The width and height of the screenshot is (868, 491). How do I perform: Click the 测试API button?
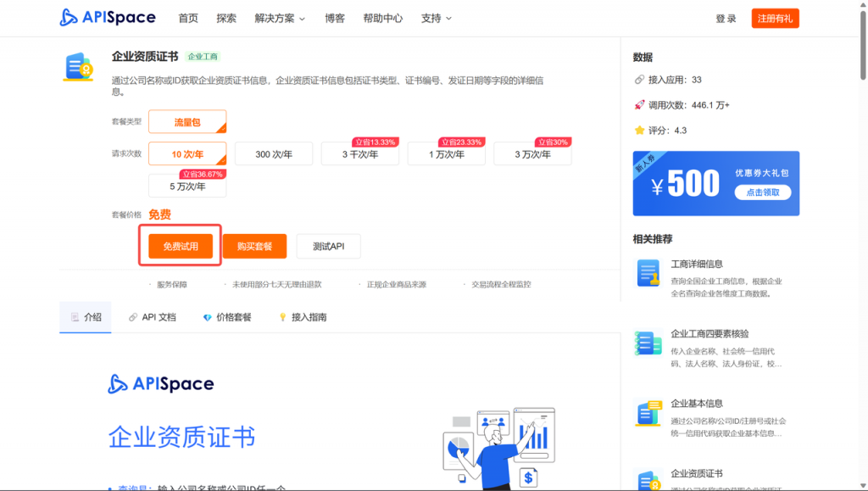point(328,246)
